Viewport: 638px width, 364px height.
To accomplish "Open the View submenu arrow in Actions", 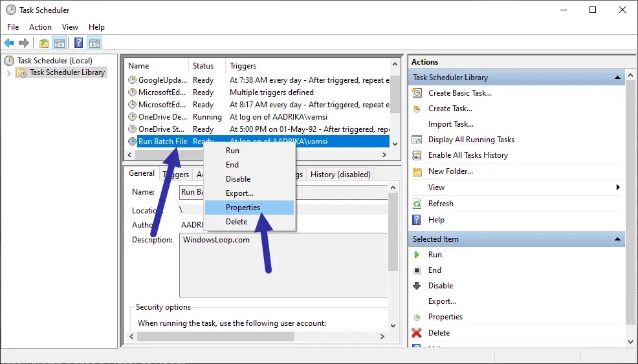I will pos(618,187).
